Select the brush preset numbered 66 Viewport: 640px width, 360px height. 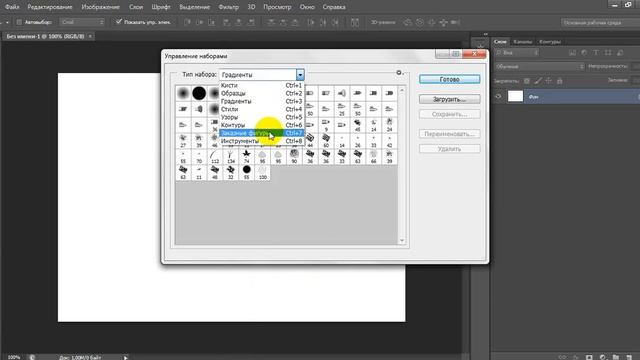[x=373, y=156]
